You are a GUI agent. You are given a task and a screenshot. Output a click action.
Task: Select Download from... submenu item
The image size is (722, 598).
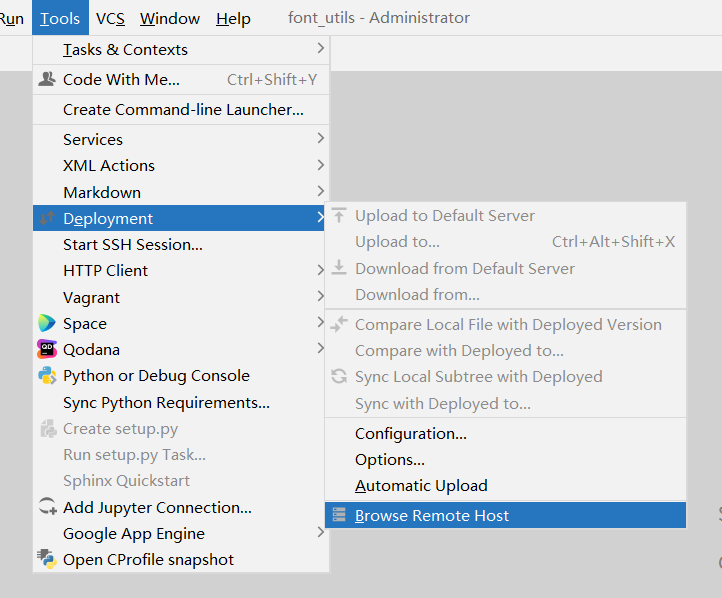click(506, 294)
